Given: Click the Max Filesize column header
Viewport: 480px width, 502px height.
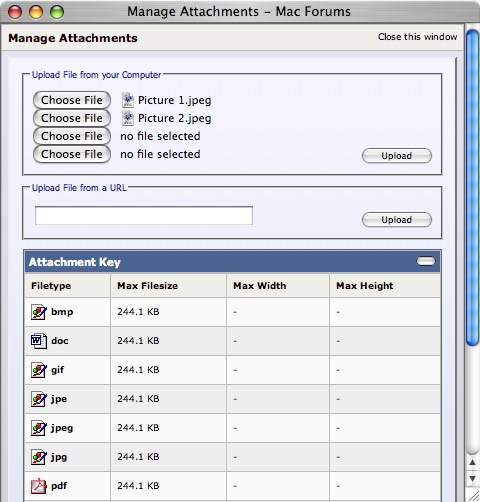Looking at the screenshot, I should point(169,286).
